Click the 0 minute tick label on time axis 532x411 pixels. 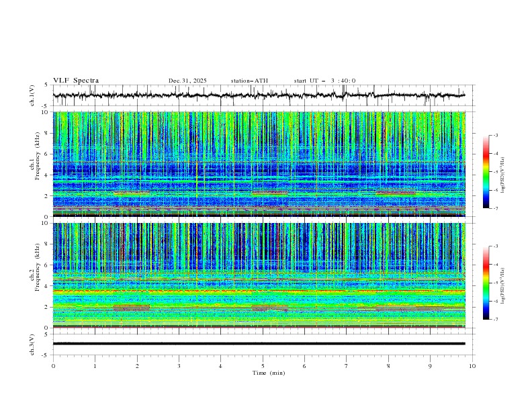pos(53,366)
